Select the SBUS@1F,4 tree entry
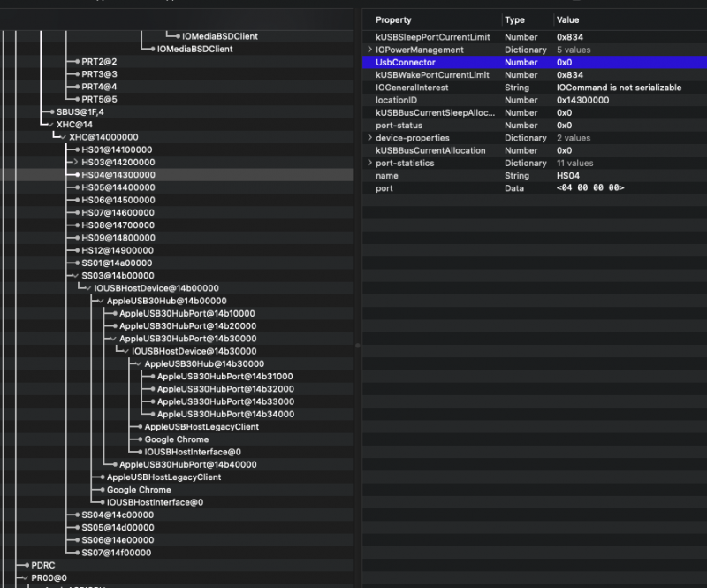Viewport: 707px width, 588px height. (x=80, y=112)
